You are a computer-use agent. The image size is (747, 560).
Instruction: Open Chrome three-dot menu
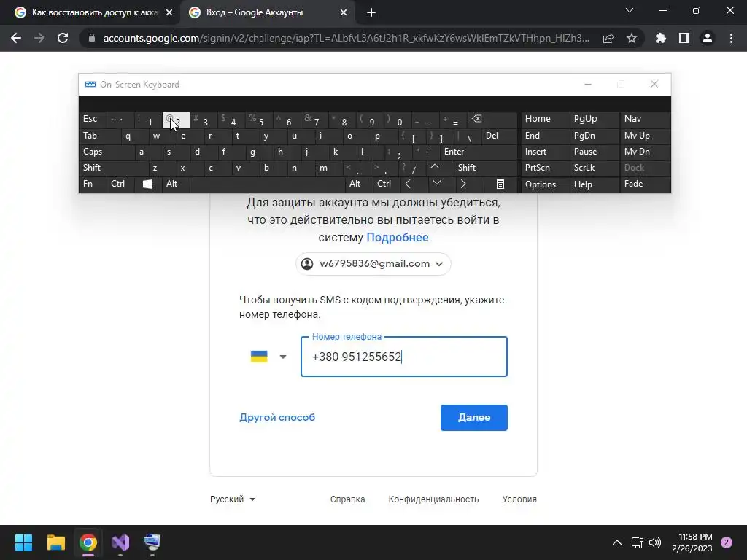[x=731, y=38]
